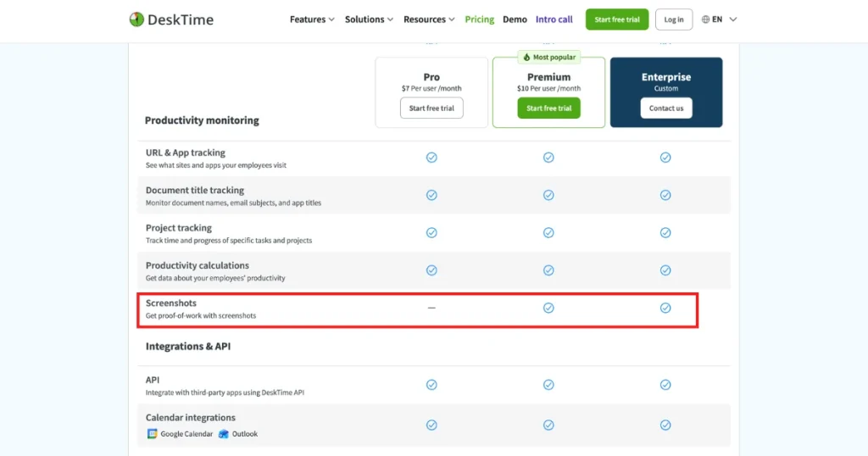Click Enterprise checkmark for Screenshots
Screen dimensions: 868x456
665,309
